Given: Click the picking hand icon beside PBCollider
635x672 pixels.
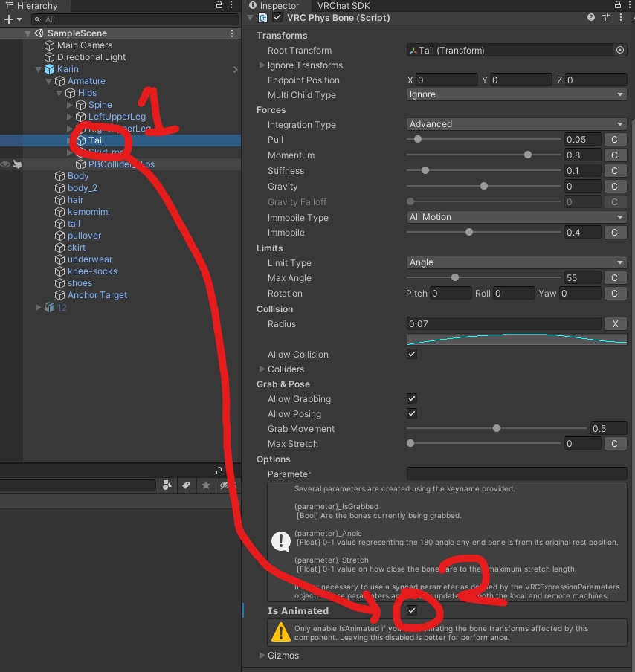Looking at the screenshot, I should coord(17,164).
